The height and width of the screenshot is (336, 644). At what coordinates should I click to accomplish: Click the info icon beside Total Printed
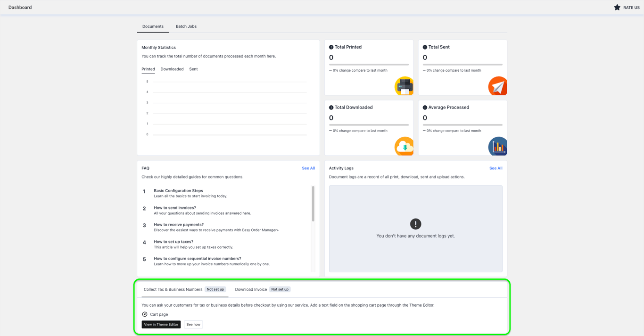pos(331,47)
